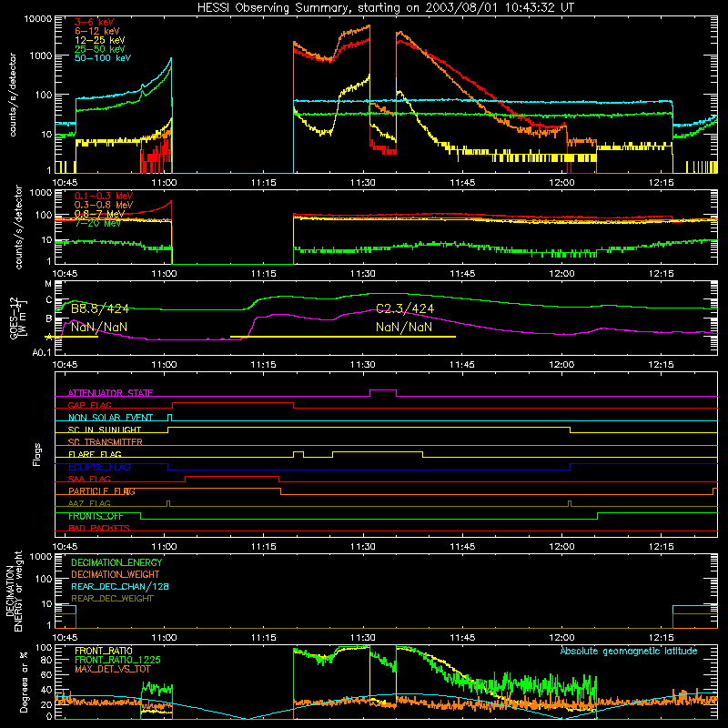This screenshot has height=728, width=728.
Task: Select the ATTENUATOR_STATE flag label
Action: (110, 393)
